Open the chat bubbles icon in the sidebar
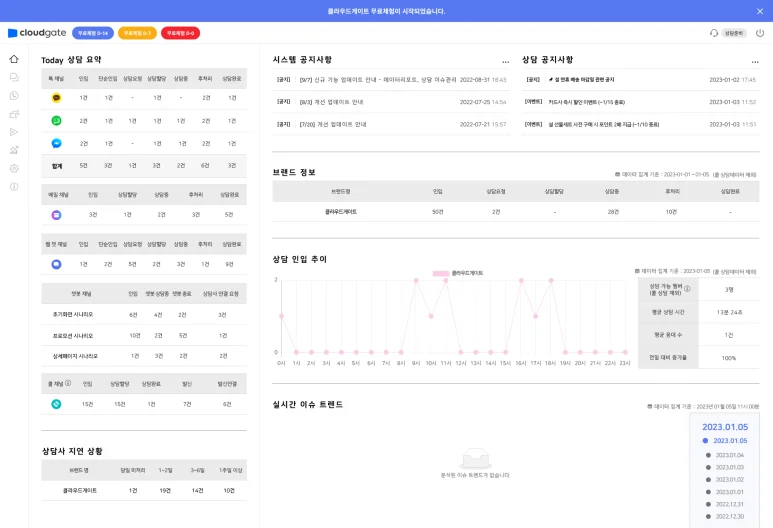 (x=14, y=77)
